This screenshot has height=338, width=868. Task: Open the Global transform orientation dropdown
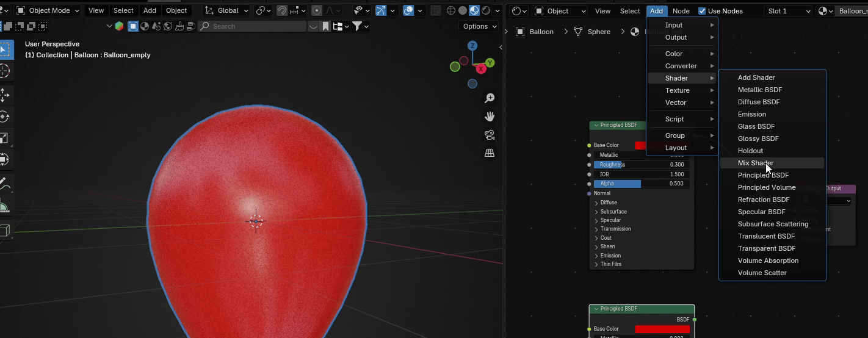tap(226, 10)
